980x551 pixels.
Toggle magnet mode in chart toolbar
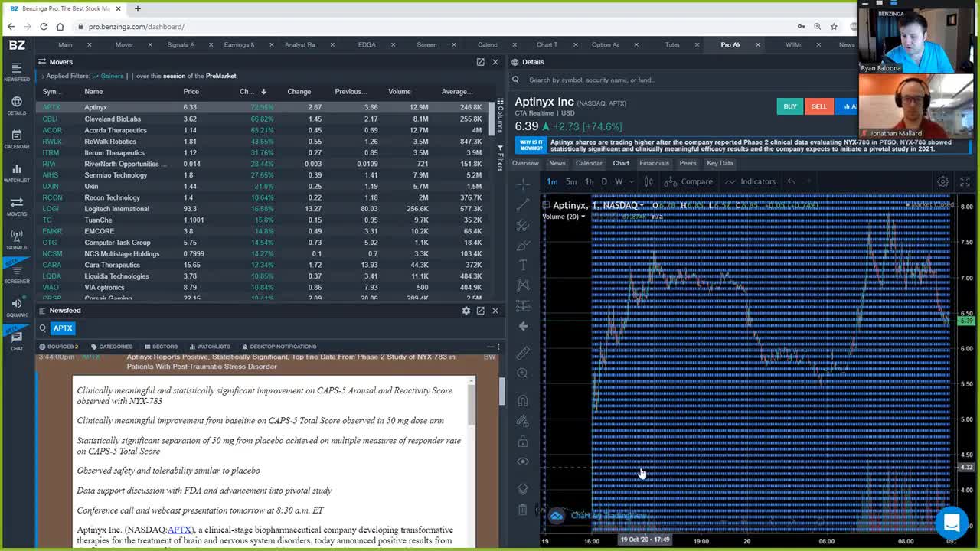523,400
